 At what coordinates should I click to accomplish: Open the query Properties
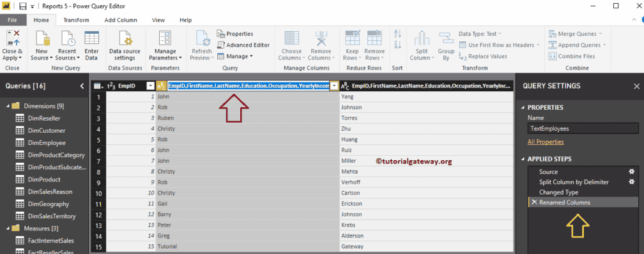[x=235, y=34]
